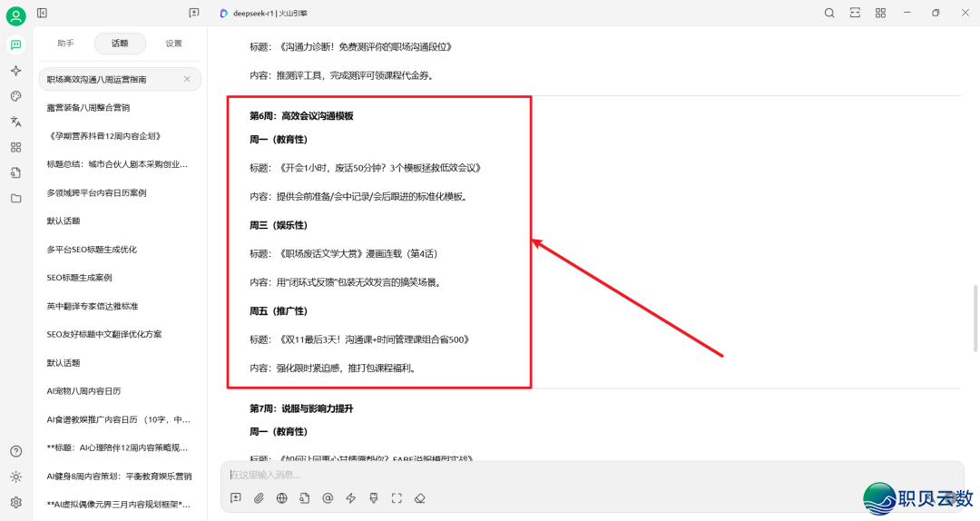The height and width of the screenshot is (521, 980).
Task: Select topic 职场高效沟通八周运营指南
Action: click(x=120, y=80)
